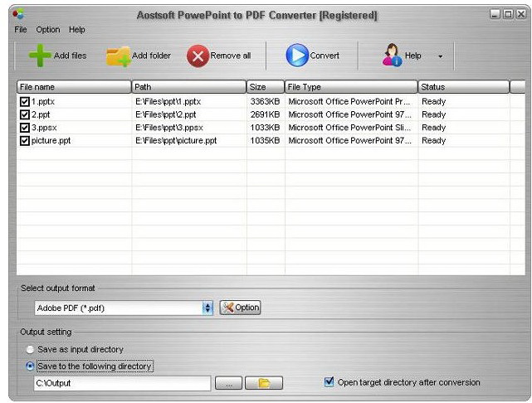Open the Option menu
The width and height of the screenshot is (532, 403).
point(48,30)
